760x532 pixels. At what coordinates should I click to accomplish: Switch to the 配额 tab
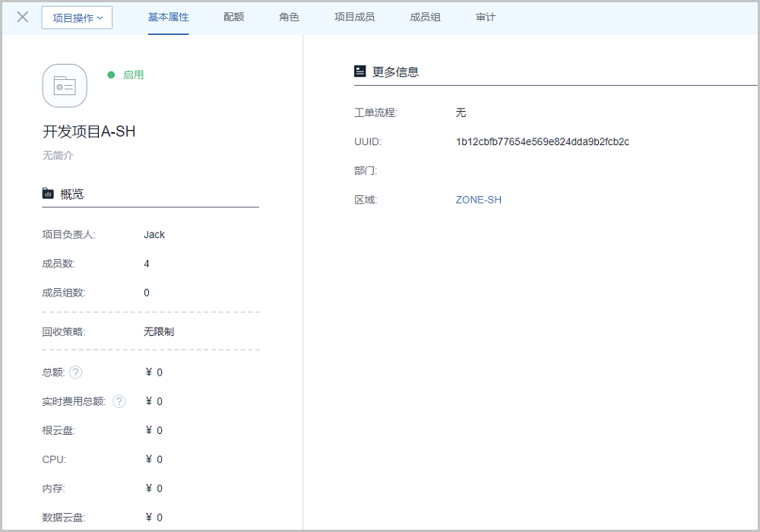point(234,17)
